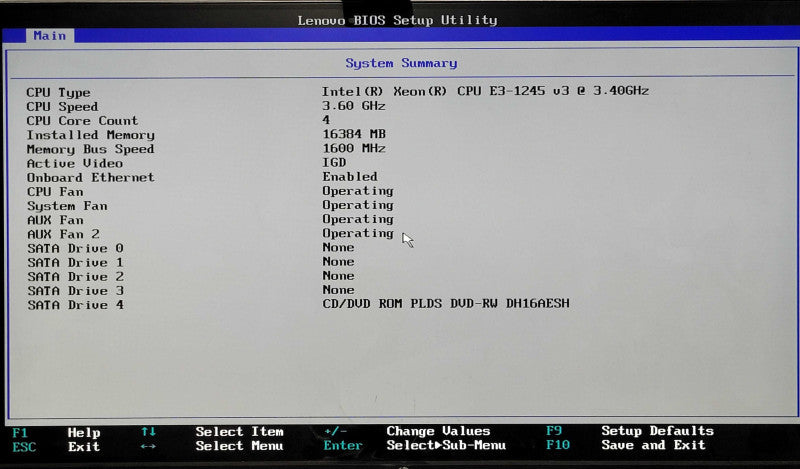Click the +/- key hint

pos(335,431)
